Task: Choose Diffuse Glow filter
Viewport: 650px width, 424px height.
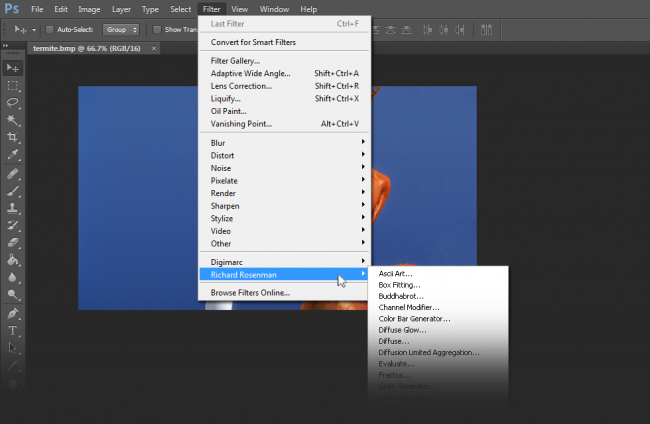Action: 438,330
